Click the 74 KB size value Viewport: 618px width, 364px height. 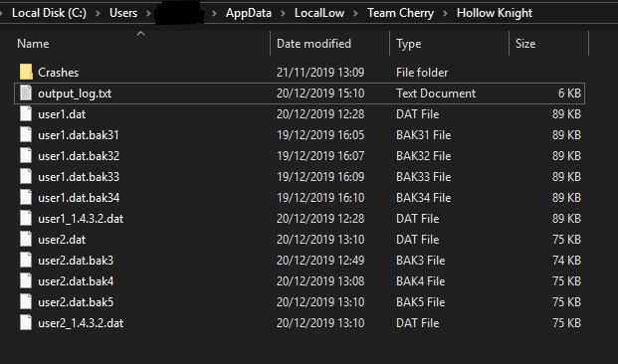click(x=567, y=261)
